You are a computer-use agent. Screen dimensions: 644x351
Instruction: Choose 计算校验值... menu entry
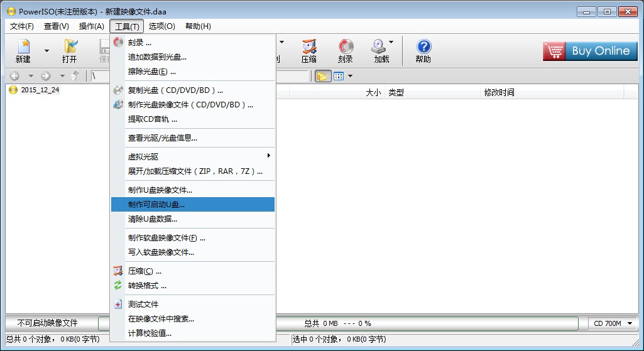click(x=193, y=333)
